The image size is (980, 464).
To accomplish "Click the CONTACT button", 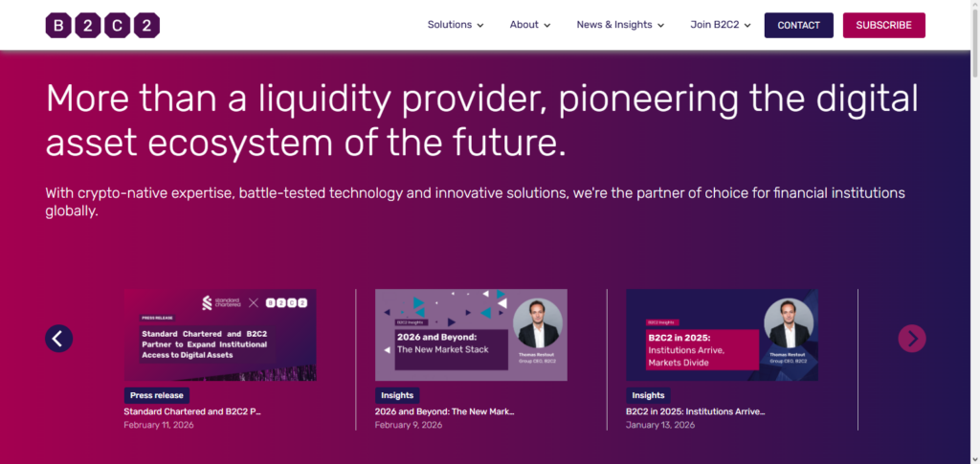I will click(798, 26).
